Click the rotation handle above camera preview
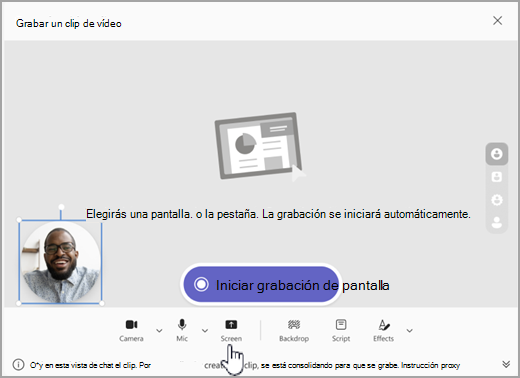 point(61,207)
